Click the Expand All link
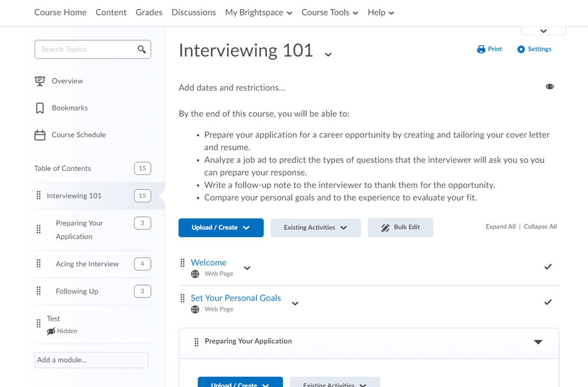The width and height of the screenshot is (588, 387). (x=500, y=226)
